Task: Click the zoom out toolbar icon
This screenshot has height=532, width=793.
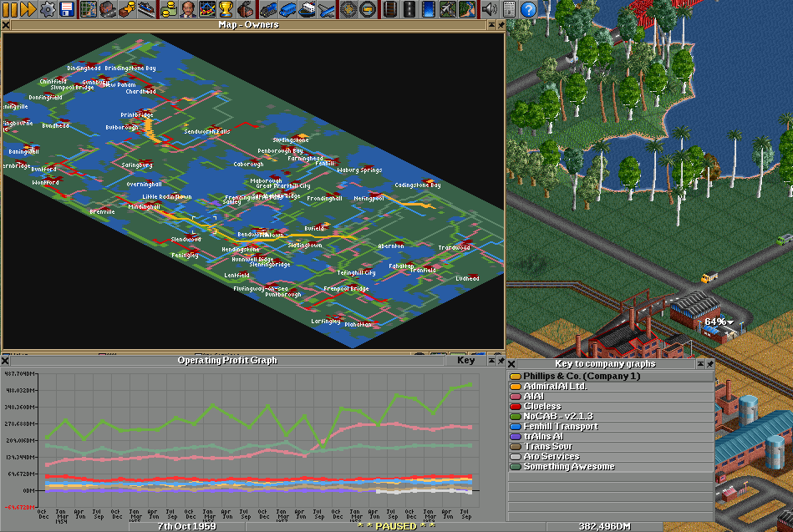Action: (367, 9)
